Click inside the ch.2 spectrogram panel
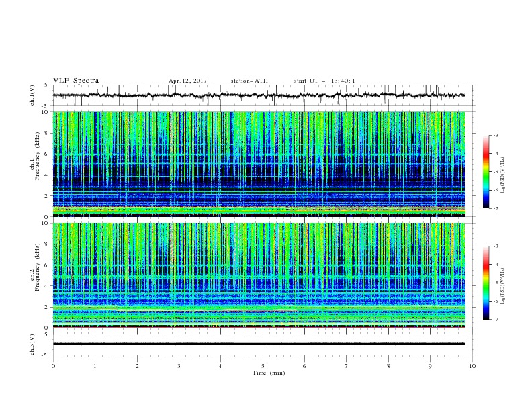This screenshot has height=411, width=532. (x=259, y=275)
